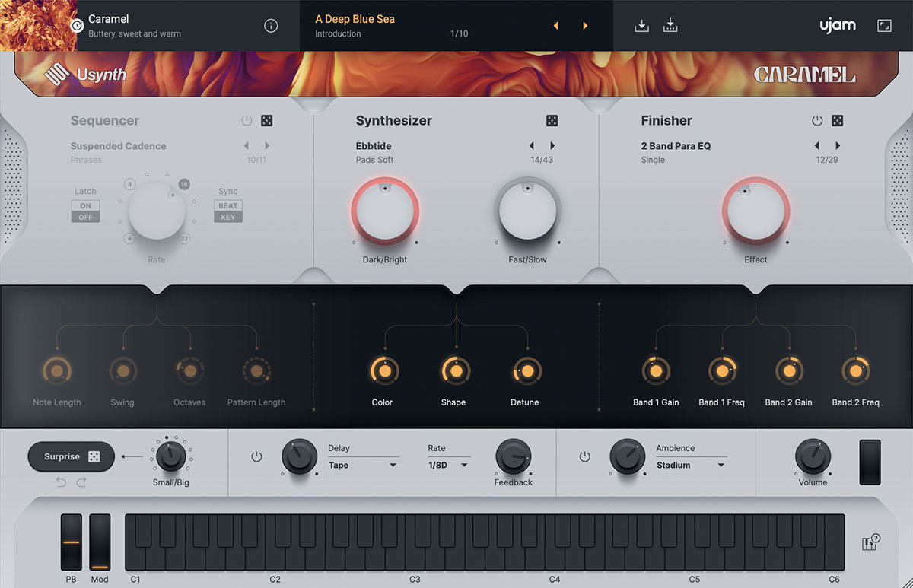Select Rate value 32 on Sequencer
Viewport: 913px width, 588px height.
click(184, 239)
